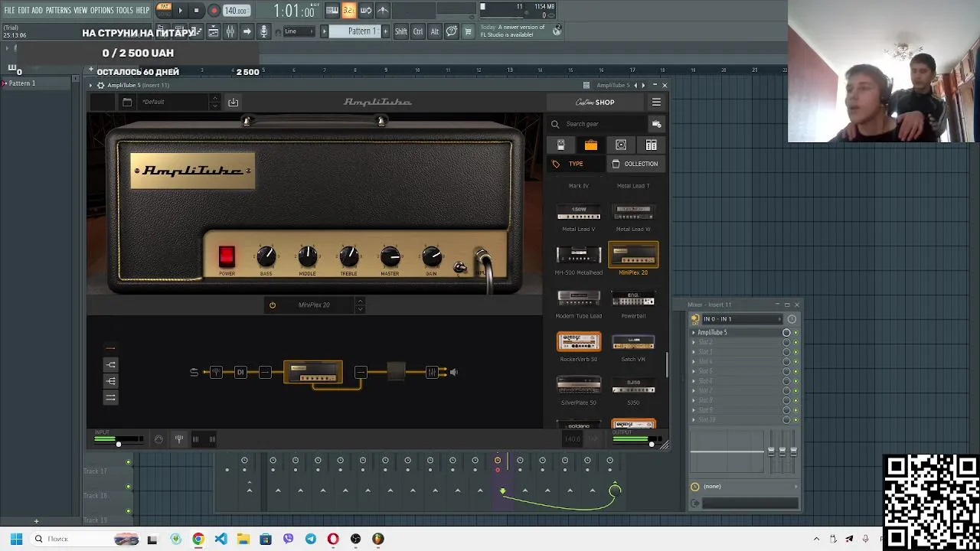Show the cabinets category icon
The width and height of the screenshot is (980, 551).
tap(621, 145)
